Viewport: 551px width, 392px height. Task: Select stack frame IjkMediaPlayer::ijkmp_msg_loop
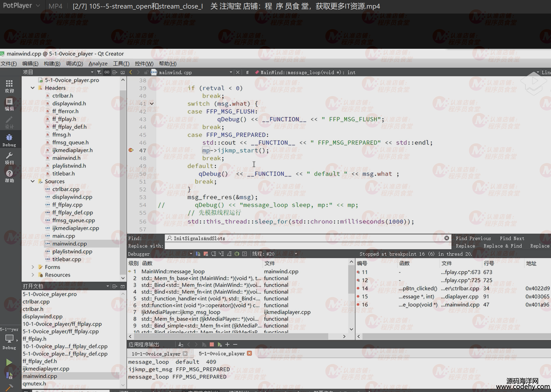click(181, 312)
